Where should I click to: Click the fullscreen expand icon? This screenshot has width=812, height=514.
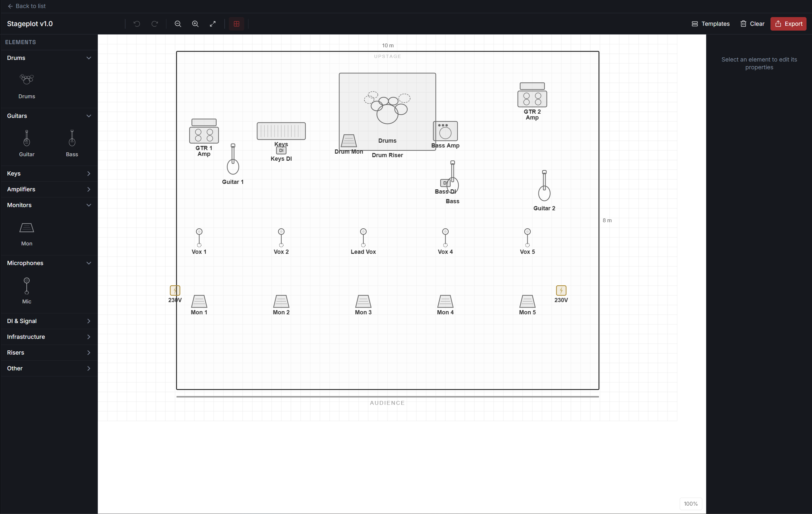213,24
